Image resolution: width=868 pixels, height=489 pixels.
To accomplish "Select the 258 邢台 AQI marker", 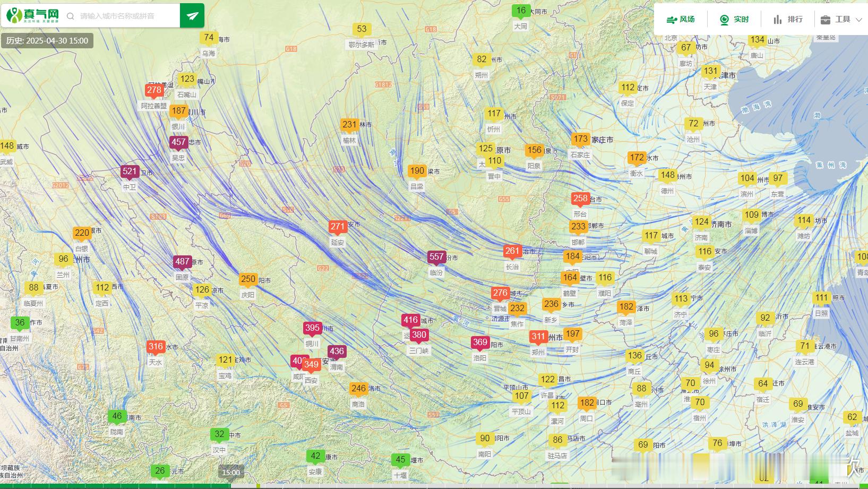I will coord(580,199).
